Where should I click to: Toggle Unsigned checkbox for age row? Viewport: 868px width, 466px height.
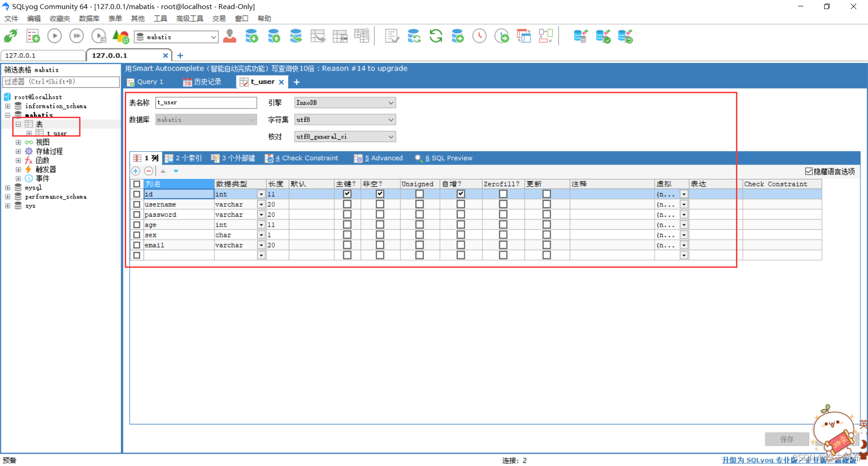(x=420, y=224)
